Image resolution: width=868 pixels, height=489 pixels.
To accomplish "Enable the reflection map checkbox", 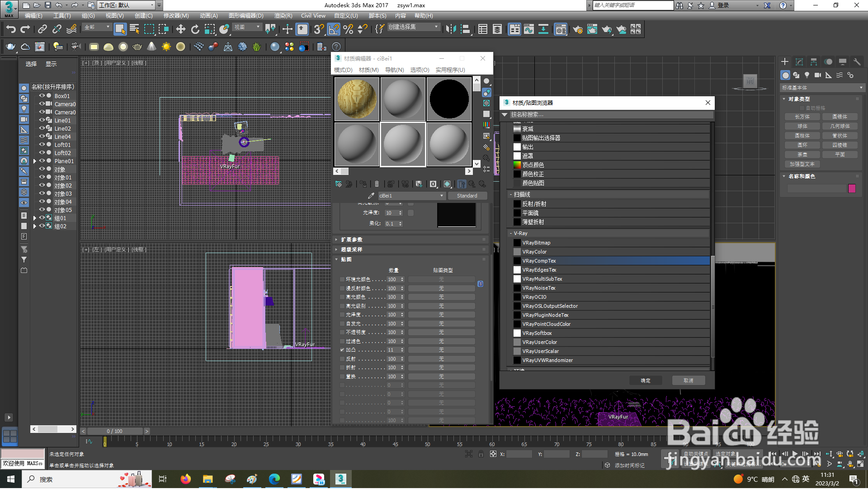I will [342, 359].
